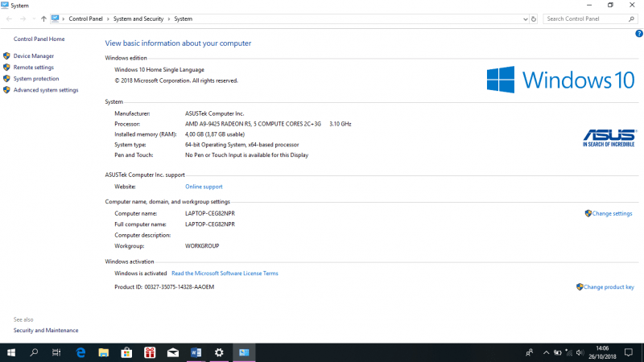Open the People icon in system tray
Viewport: 644px width, 362px height.
click(530, 352)
